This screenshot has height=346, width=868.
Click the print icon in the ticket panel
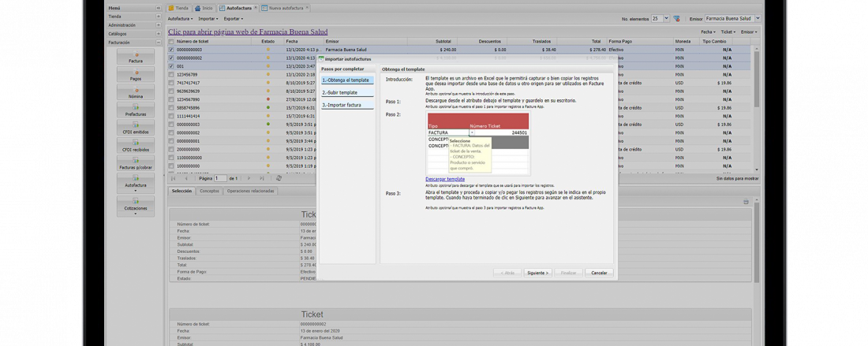click(746, 202)
